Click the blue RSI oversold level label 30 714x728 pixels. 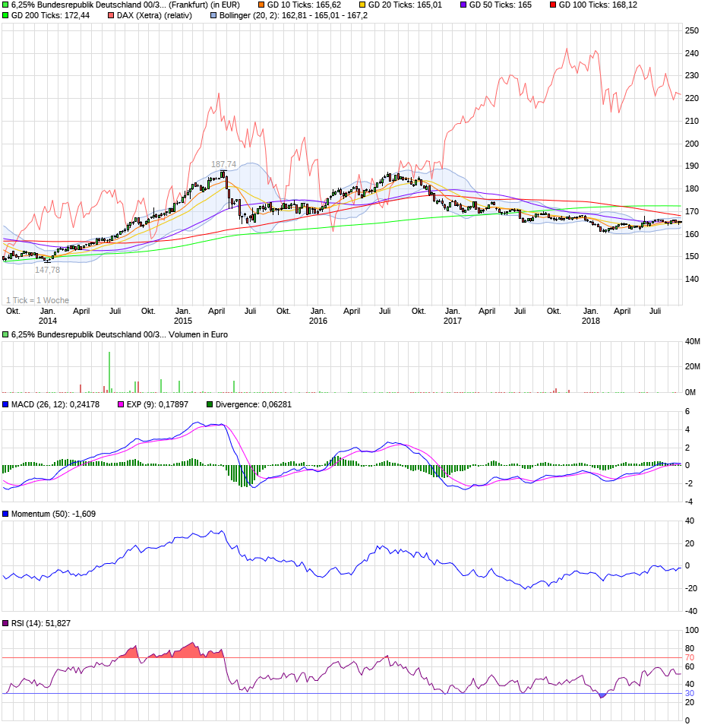click(690, 694)
